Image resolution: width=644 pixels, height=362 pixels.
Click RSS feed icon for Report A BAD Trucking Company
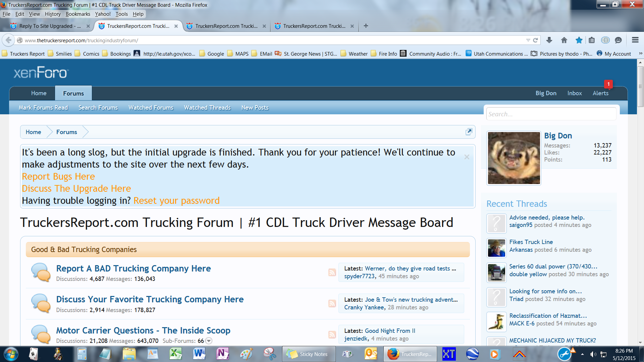point(332,272)
